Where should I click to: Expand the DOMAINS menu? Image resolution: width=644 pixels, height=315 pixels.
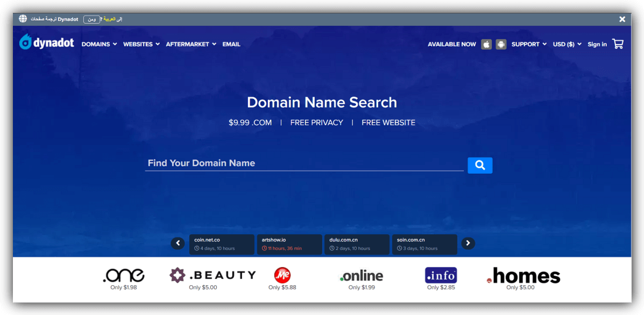(100, 44)
